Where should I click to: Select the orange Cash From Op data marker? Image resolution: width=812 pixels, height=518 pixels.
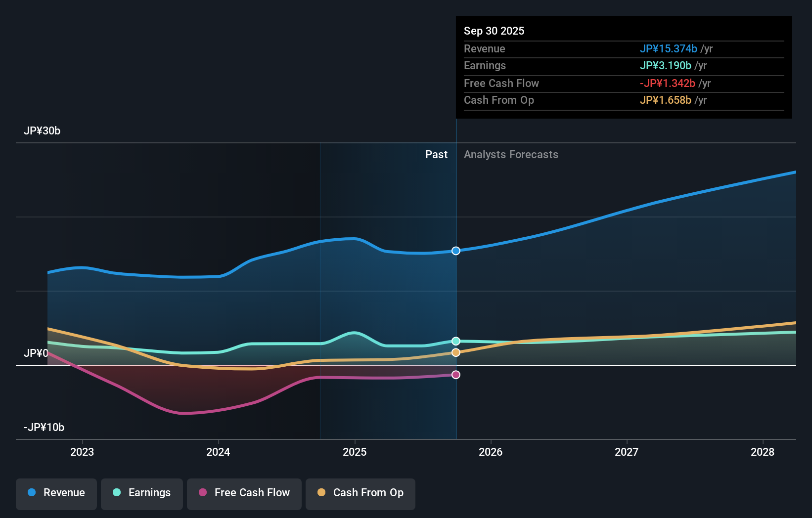[455, 352]
